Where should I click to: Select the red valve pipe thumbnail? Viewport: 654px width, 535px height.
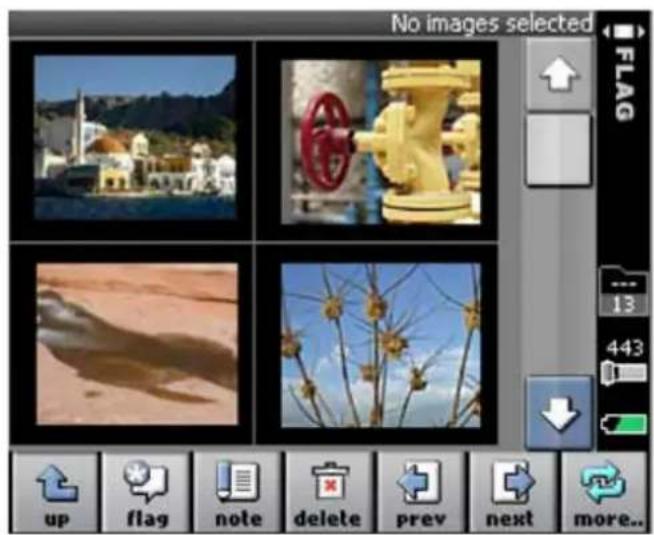(x=381, y=142)
